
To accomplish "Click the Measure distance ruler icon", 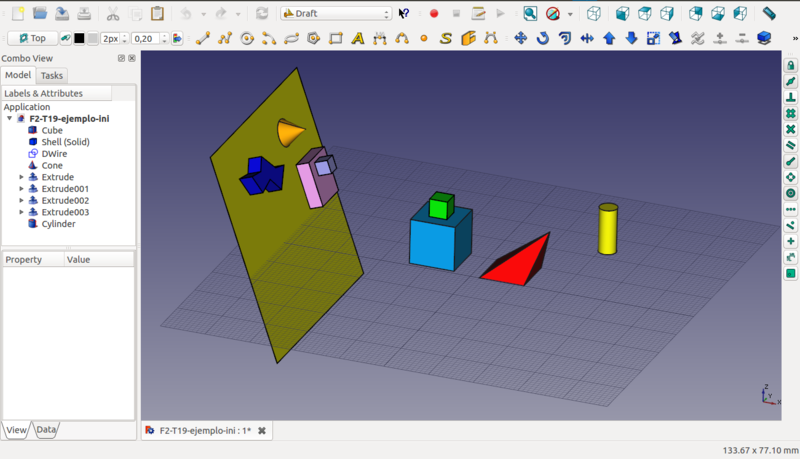I will [x=768, y=14].
